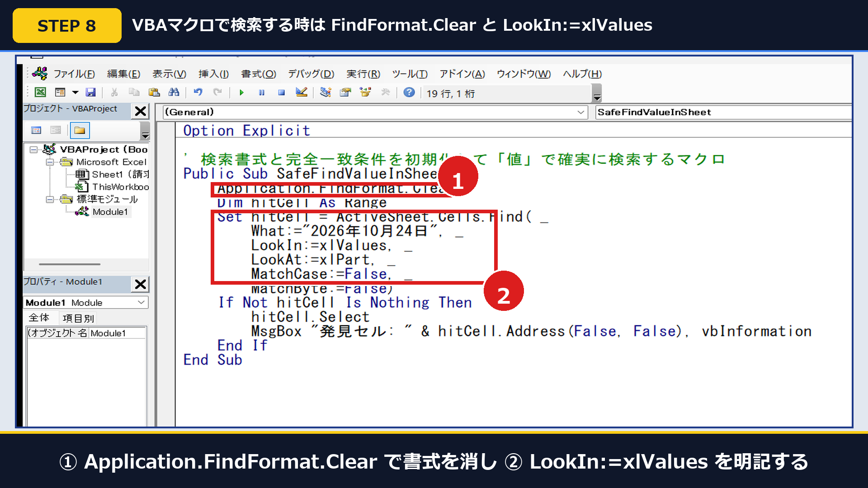Open project pane toolbar overflow arrow
This screenshot has height=488, width=868.
[x=145, y=131]
